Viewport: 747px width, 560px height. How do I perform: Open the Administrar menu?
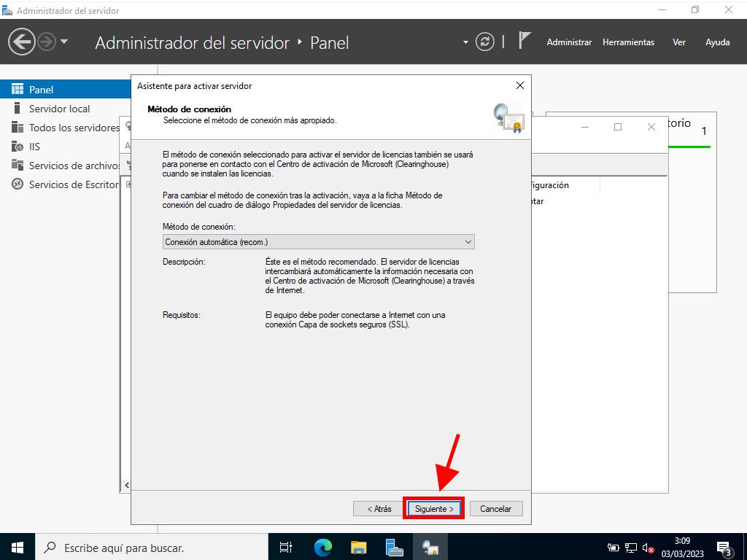[569, 42]
